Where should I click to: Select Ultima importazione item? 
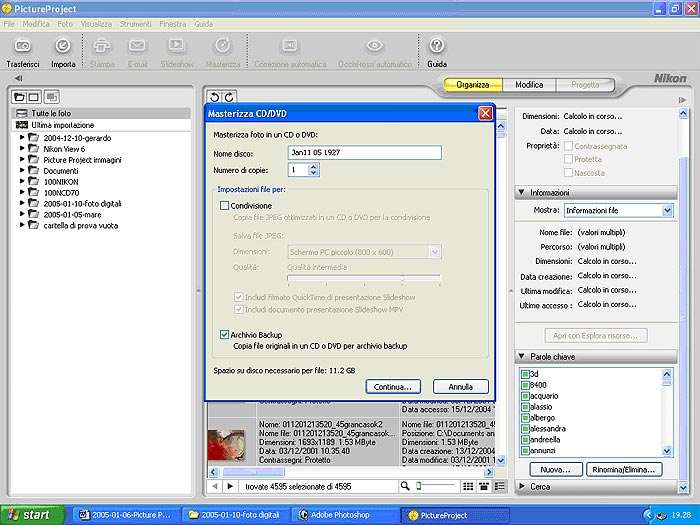(101, 125)
